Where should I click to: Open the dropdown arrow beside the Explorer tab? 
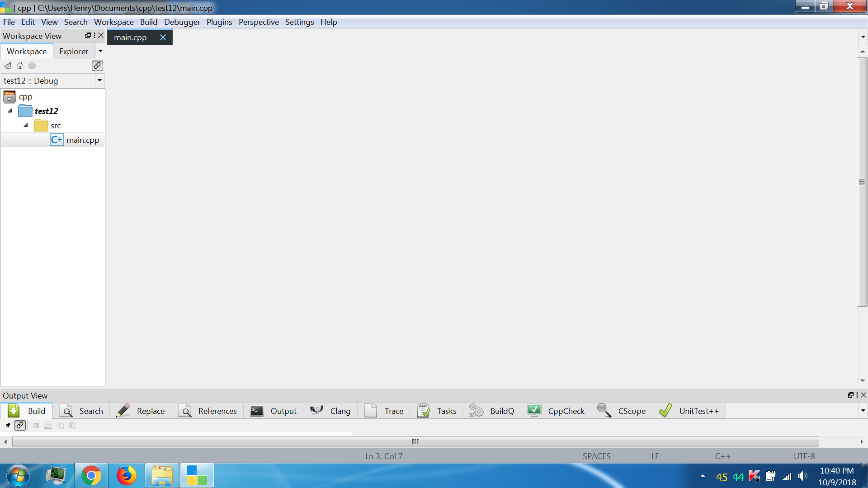(100, 51)
